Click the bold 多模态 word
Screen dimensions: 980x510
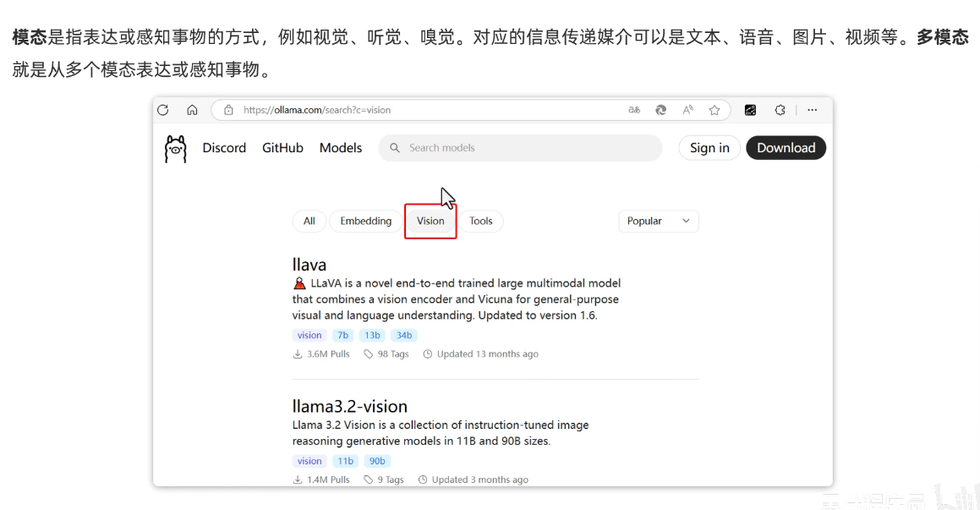pyautogui.click(x=943, y=37)
